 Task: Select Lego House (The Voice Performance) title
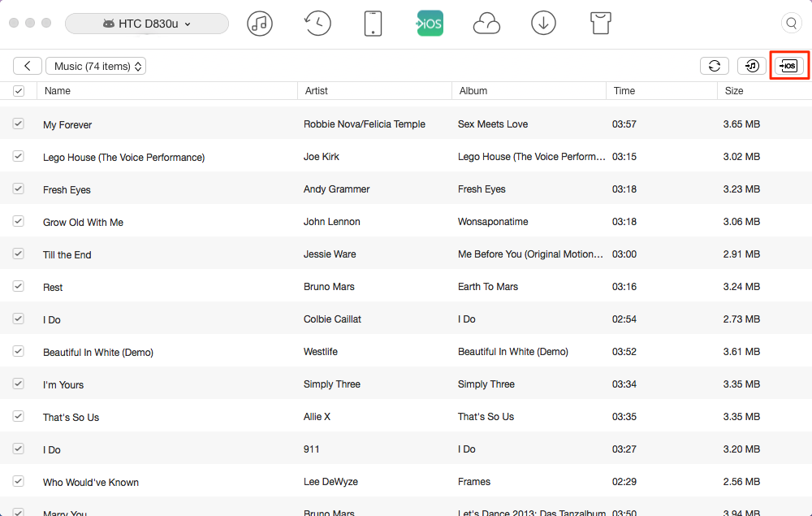tap(123, 158)
